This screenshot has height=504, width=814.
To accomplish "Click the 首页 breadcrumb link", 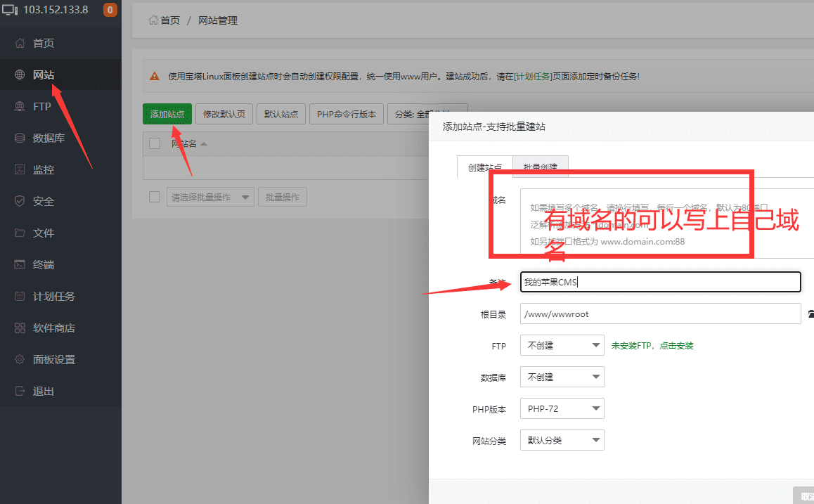I will (x=169, y=20).
